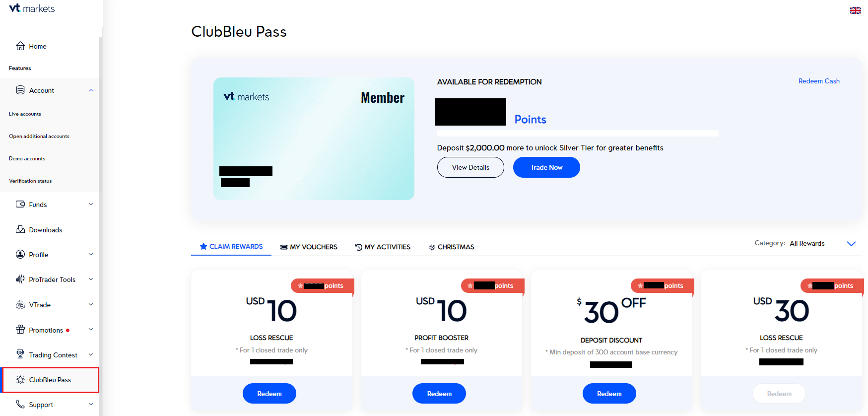This screenshot has height=416, width=868.
Task: Collapse the Account section chevron
Action: (91, 90)
